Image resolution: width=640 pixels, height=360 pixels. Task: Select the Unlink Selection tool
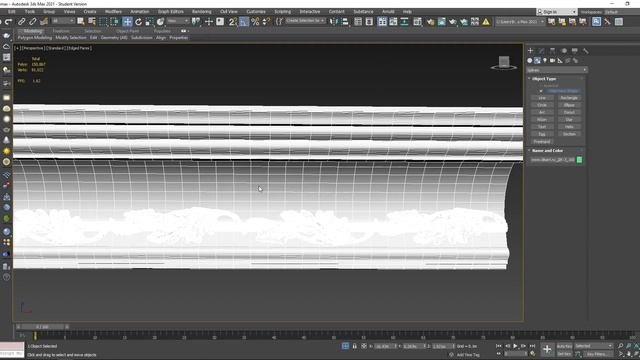click(x=33, y=22)
